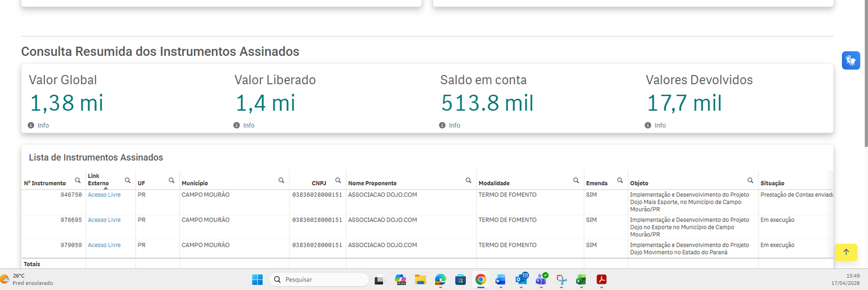Screen dimensions: 868x290
Task: Show Info for Saldo em conta
Action: point(443,125)
